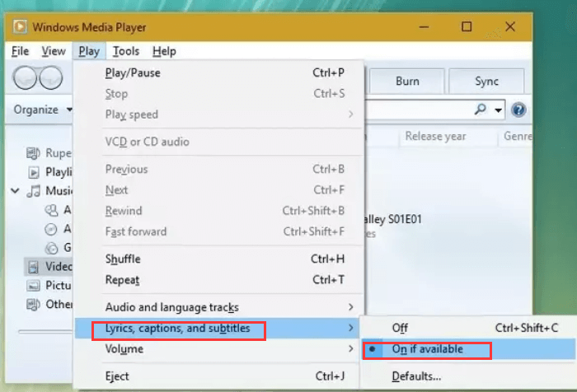Open Defaults... in the captions submenu
Viewport: 577px width, 392px height.
click(x=468, y=376)
